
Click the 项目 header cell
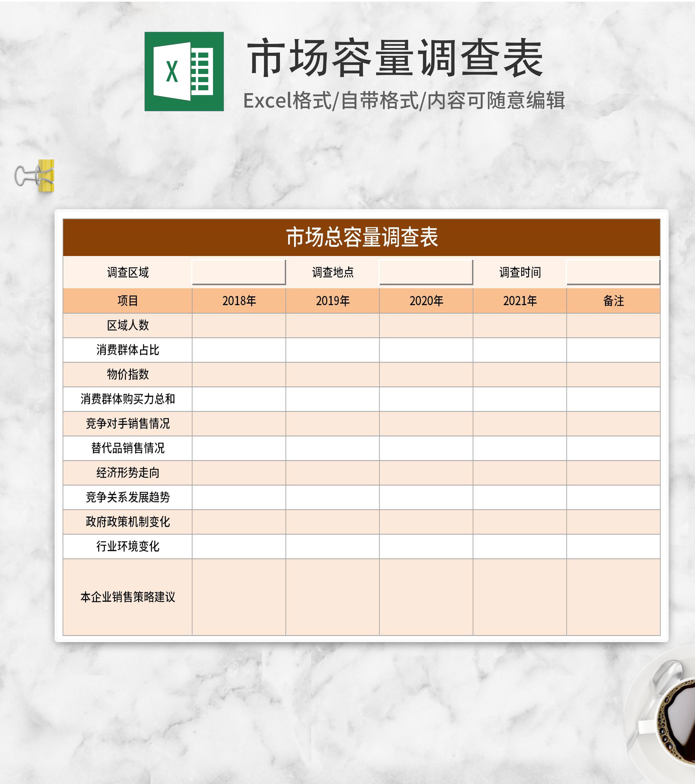coord(127,301)
